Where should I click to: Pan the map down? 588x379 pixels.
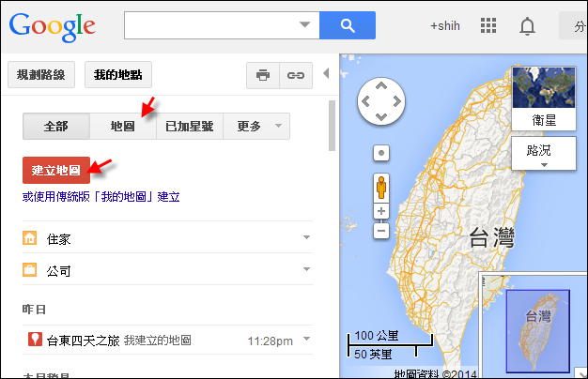[381, 117]
